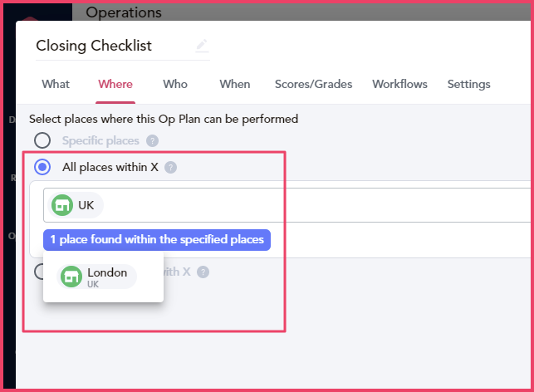Click the London UK place chip
Image resolution: width=534 pixels, height=392 pixels.
[x=96, y=277]
